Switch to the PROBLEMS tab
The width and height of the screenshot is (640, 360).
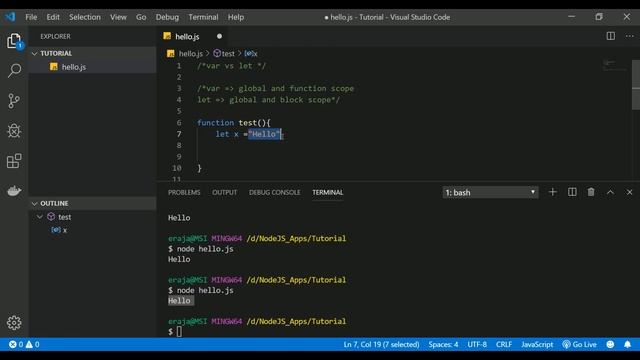point(184,192)
